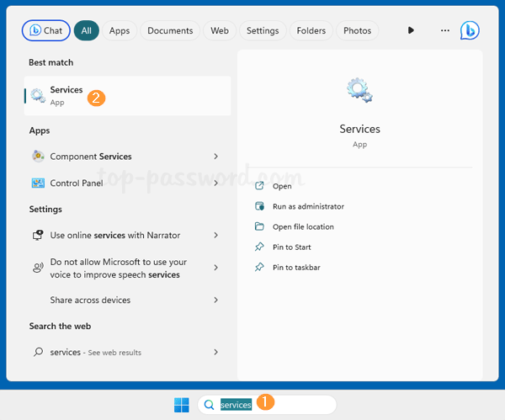Pin Services to taskbar
The height and width of the screenshot is (420, 505).
pos(295,267)
